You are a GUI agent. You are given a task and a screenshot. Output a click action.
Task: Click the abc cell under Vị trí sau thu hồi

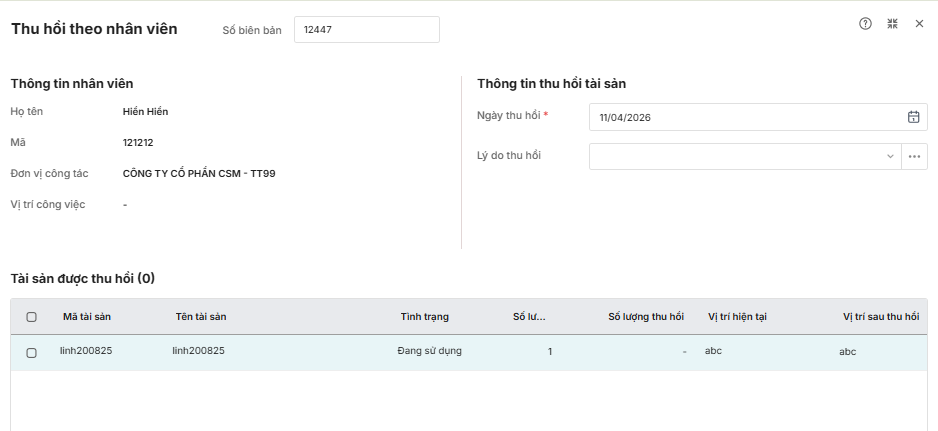[x=848, y=352]
